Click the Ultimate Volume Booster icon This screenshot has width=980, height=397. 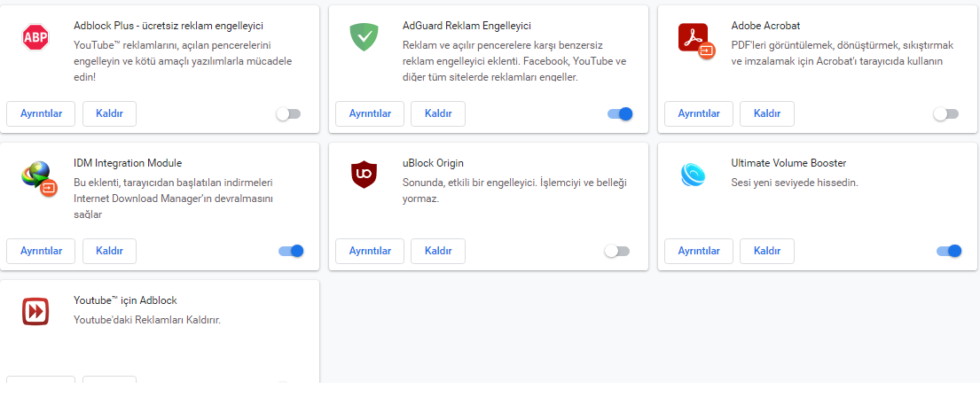(693, 175)
